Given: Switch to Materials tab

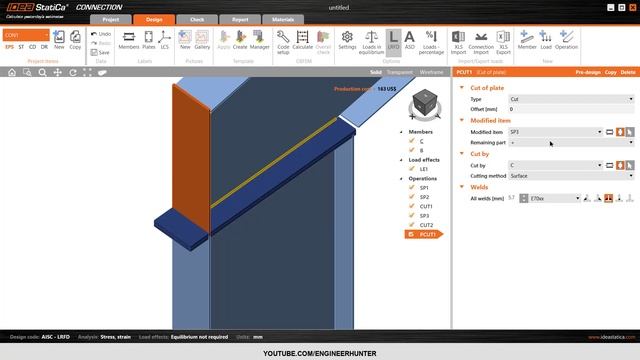Looking at the screenshot, I should click(283, 20).
